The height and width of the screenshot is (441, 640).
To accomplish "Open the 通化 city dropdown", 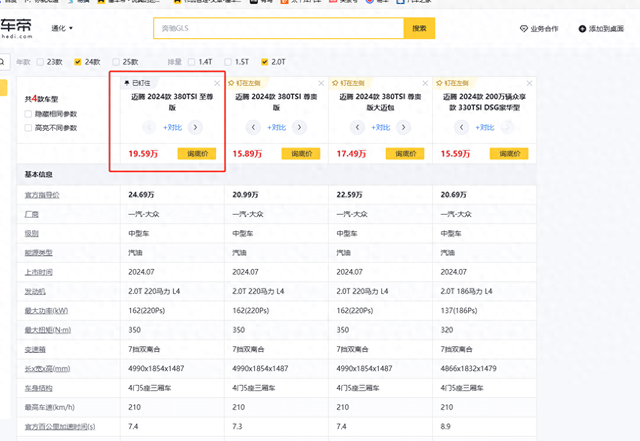I will click(62, 28).
